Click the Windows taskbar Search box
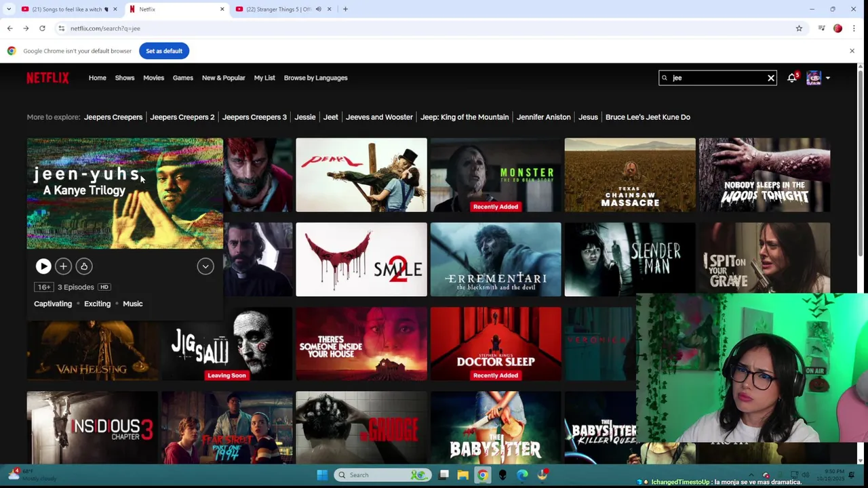Image resolution: width=868 pixels, height=488 pixels. [x=384, y=475]
